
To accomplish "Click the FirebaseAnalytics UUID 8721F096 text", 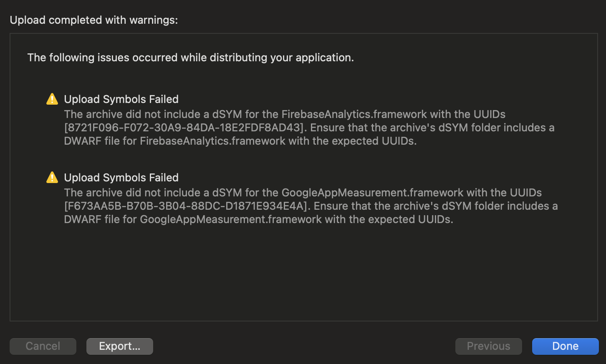I will click(x=184, y=128).
